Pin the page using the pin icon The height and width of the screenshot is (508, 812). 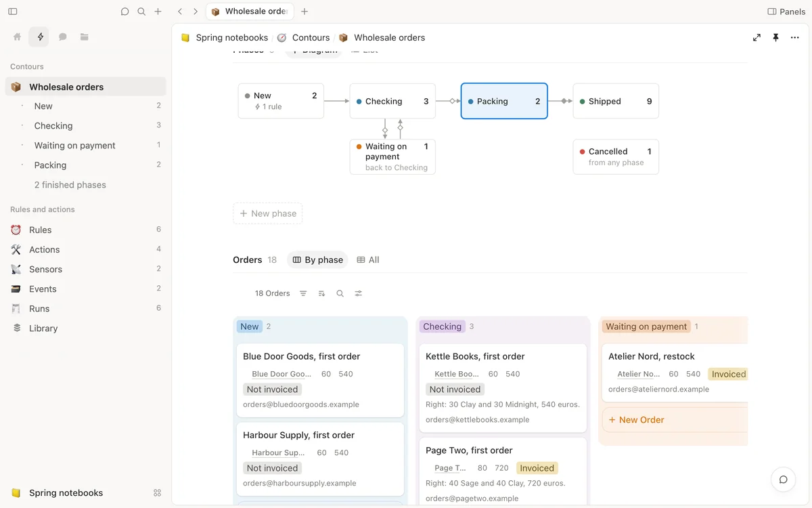[775, 38]
